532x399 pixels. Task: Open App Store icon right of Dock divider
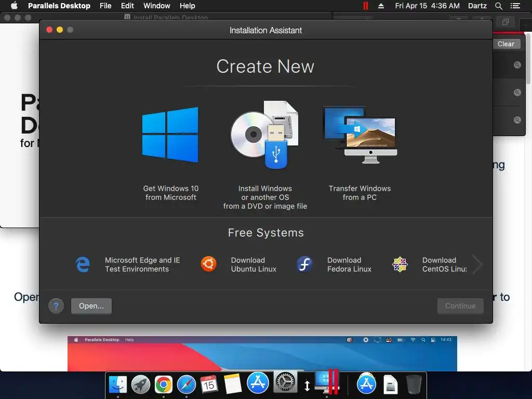coord(366,384)
